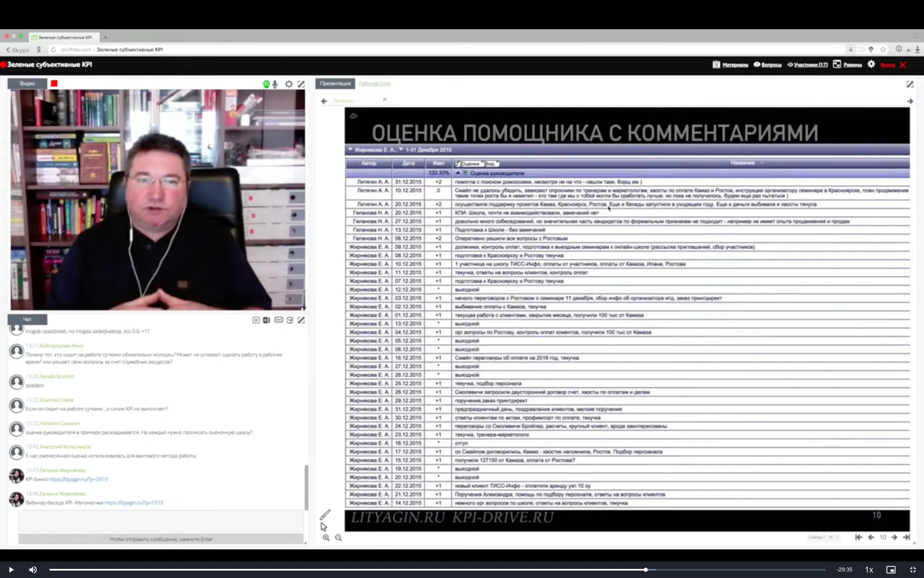
Task: Jump to the first slide
Action: click(859, 537)
